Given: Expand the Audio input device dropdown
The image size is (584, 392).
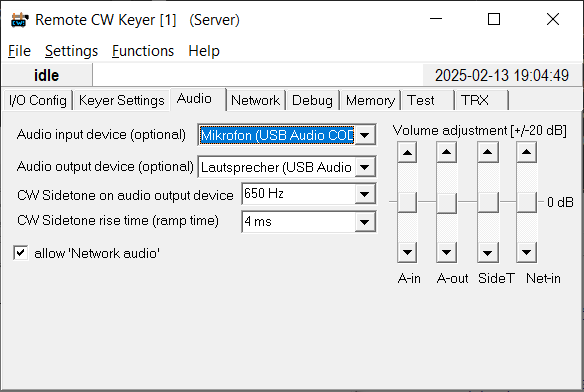Looking at the screenshot, I should [365, 135].
